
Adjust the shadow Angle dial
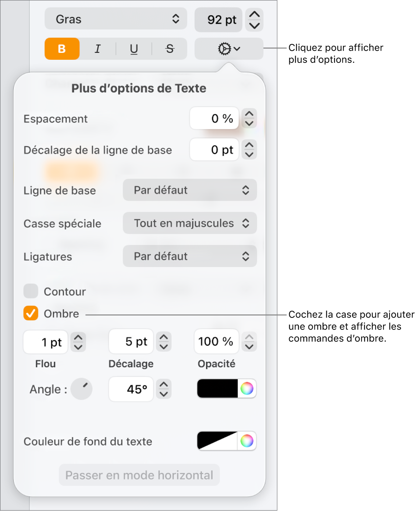[x=82, y=389]
